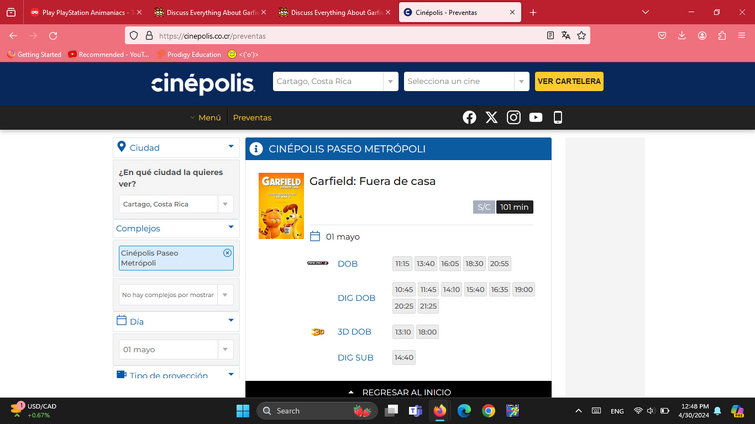The height and width of the screenshot is (424, 755).
Task: List all tabs chevron
Action: tap(645, 13)
